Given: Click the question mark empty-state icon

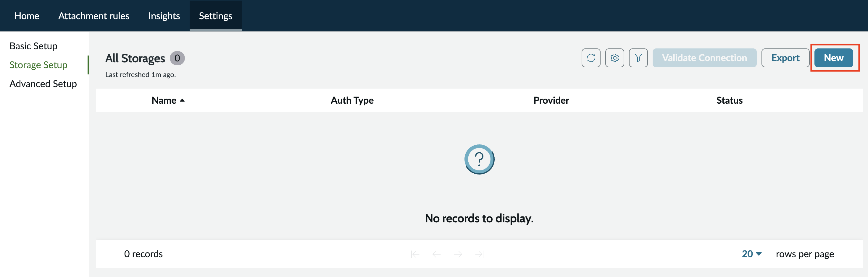Looking at the screenshot, I should click(479, 159).
